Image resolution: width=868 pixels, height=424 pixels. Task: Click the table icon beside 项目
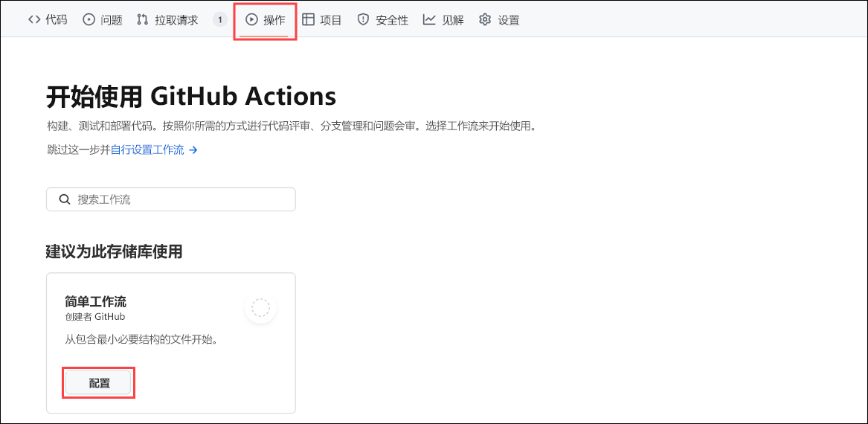(308, 20)
